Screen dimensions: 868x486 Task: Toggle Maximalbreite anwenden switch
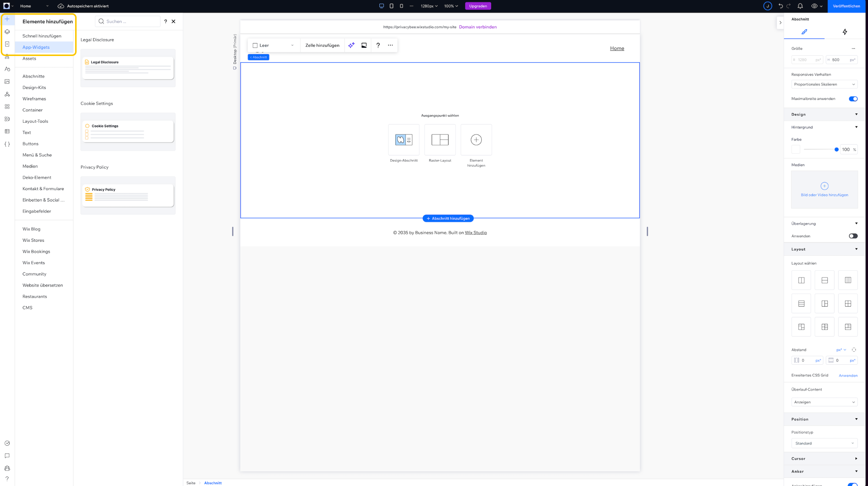[853, 99]
